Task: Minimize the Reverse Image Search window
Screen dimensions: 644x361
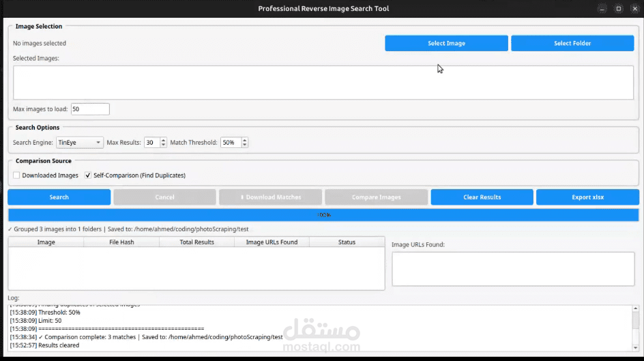Action: click(602, 9)
